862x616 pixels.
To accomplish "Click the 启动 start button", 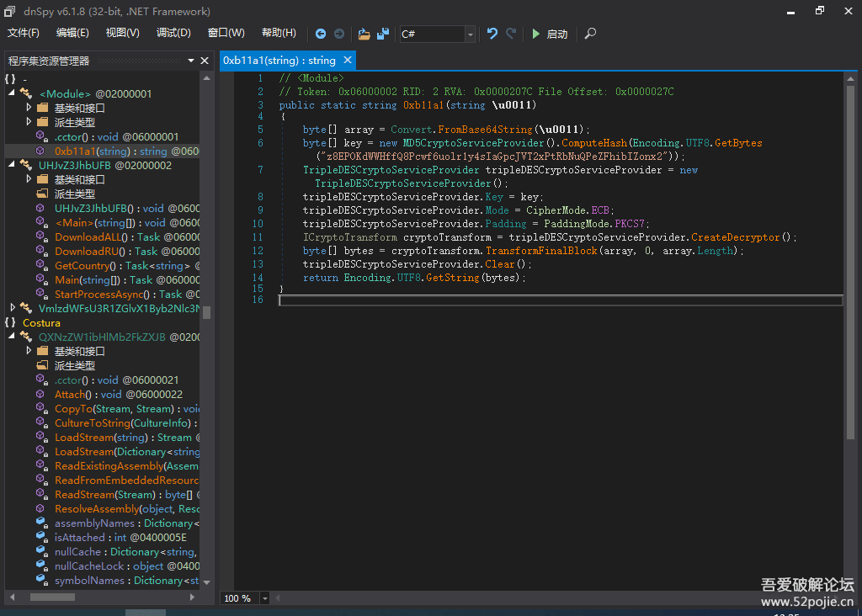I will (x=549, y=34).
